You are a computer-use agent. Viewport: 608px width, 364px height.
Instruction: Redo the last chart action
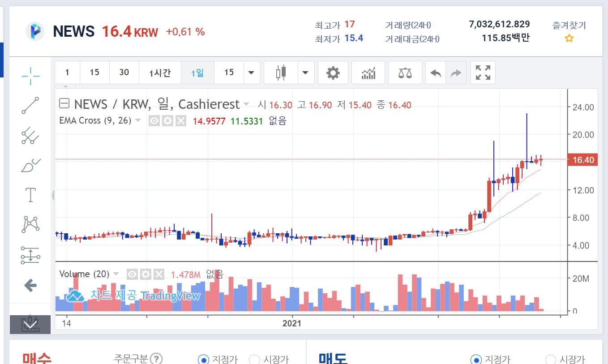(456, 73)
